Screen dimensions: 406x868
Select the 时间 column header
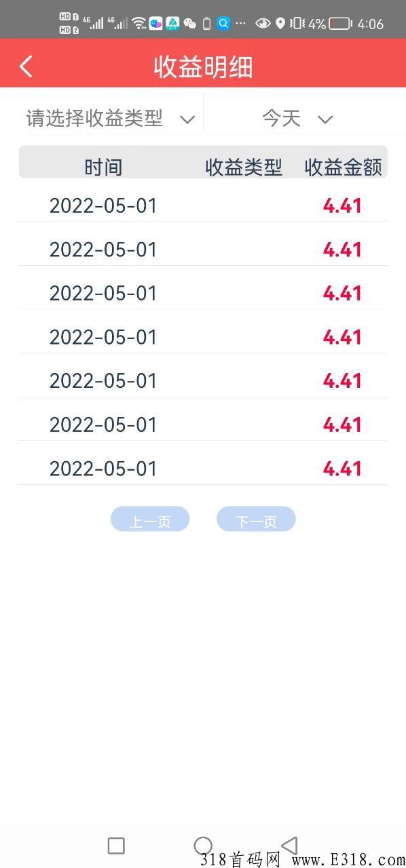(103, 167)
